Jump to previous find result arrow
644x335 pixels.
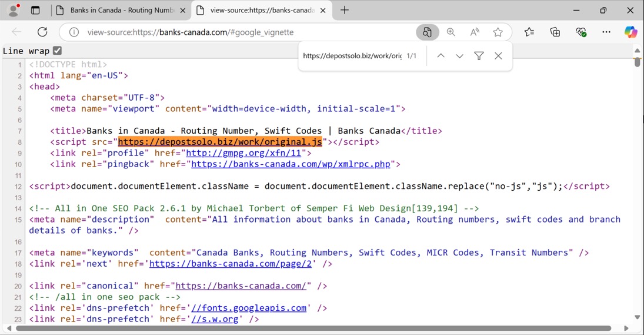pos(441,56)
